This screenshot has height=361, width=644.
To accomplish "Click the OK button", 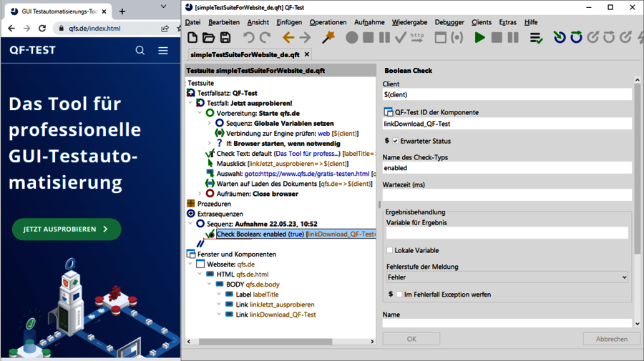I will click(x=411, y=339).
